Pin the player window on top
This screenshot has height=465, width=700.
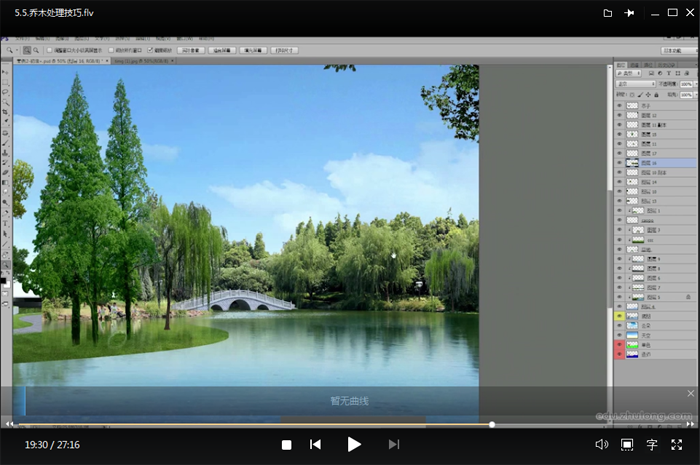pos(629,13)
